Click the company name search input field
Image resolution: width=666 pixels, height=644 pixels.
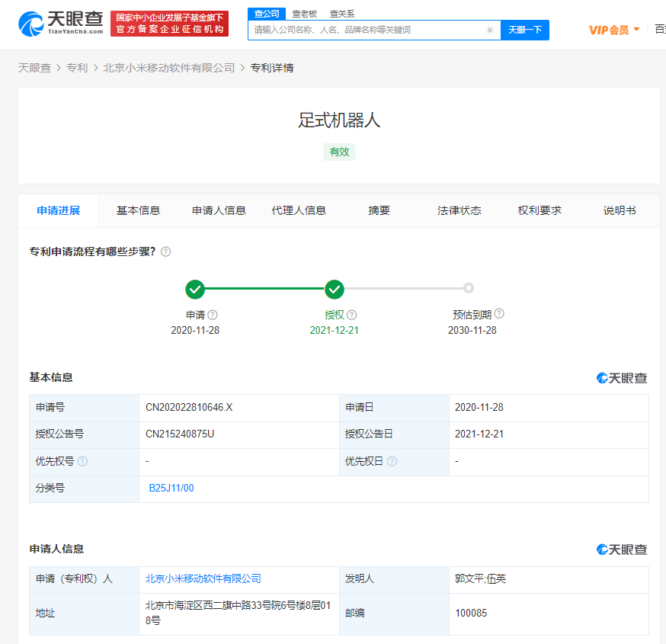coord(366,30)
